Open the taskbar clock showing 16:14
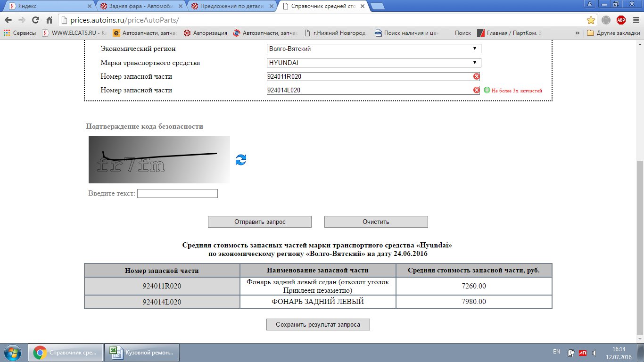The image size is (644, 362). coord(619,353)
